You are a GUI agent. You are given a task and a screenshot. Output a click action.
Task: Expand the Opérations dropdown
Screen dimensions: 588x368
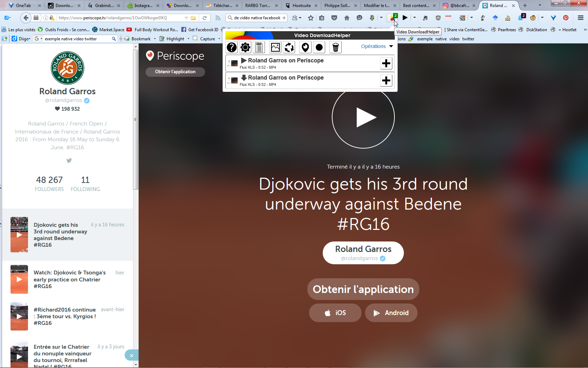click(x=377, y=46)
